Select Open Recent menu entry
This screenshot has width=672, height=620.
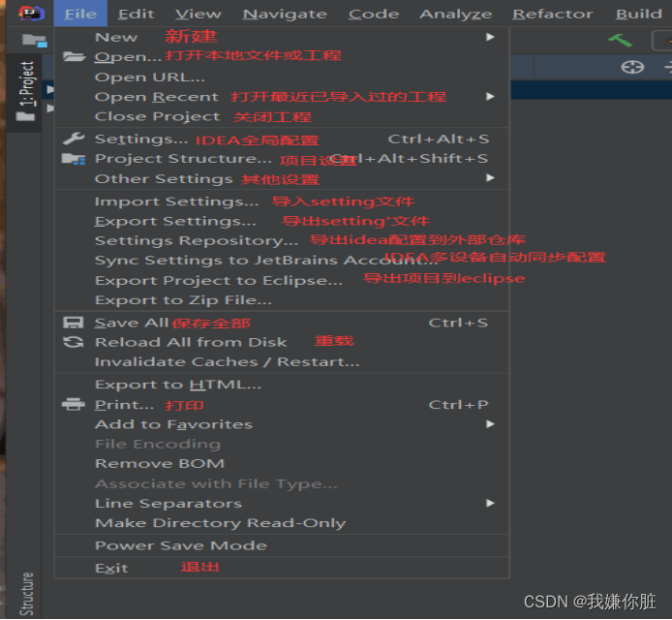(282, 97)
